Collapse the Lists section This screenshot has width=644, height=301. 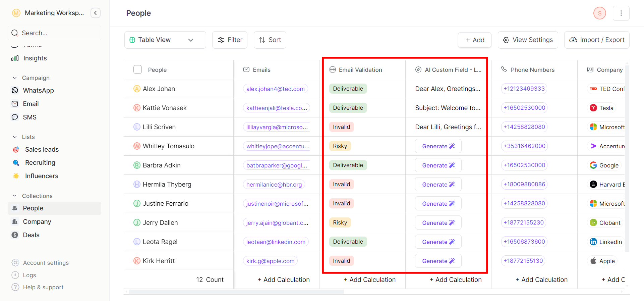point(15,137)
